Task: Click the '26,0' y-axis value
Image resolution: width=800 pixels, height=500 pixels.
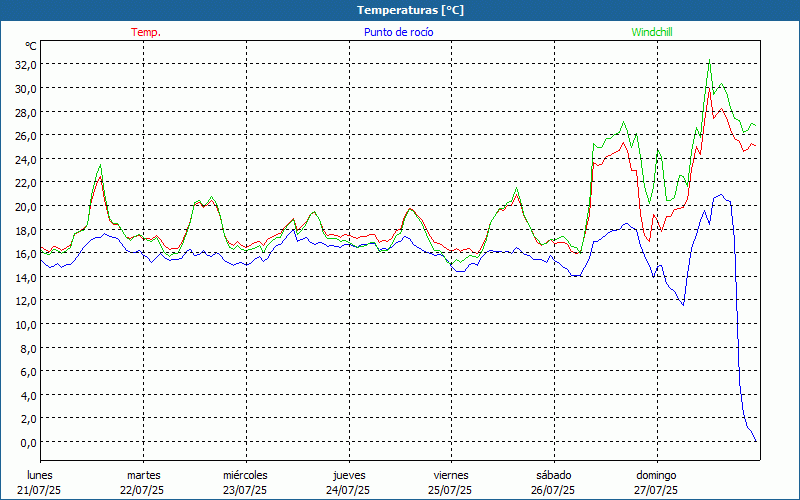Action: pos(26,136)
